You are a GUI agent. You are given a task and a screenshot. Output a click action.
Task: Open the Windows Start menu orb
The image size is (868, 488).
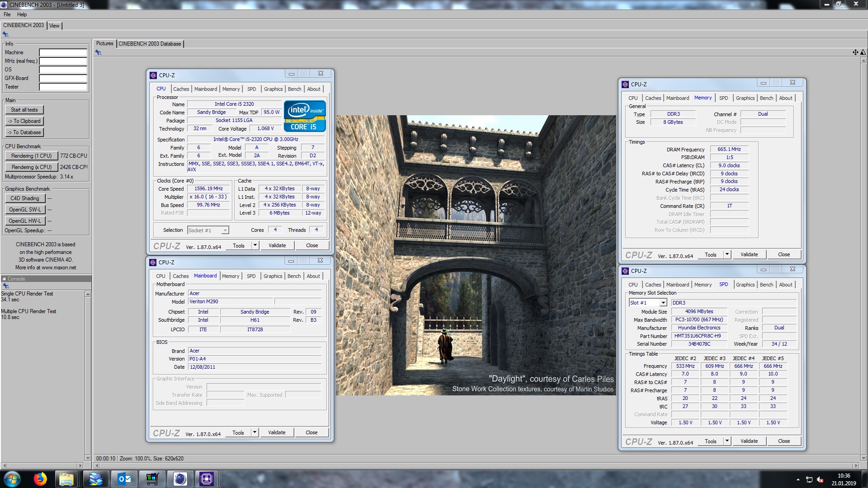coord(12,479)
